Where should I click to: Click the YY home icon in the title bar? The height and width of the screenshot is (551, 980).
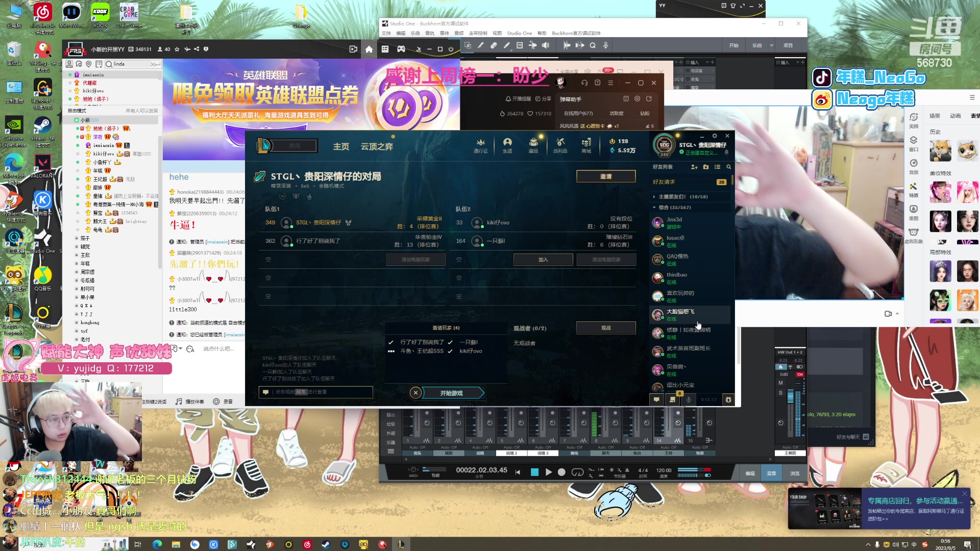pyautogui.click(x=369, y=49)
